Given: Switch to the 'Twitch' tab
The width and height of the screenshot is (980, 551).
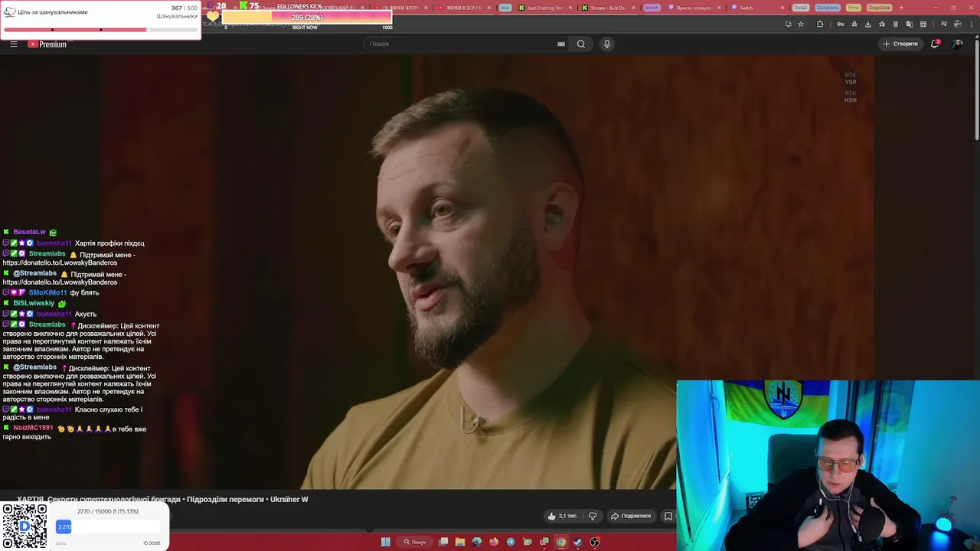Looking at the screenshot, I should [x=756, y=8].
